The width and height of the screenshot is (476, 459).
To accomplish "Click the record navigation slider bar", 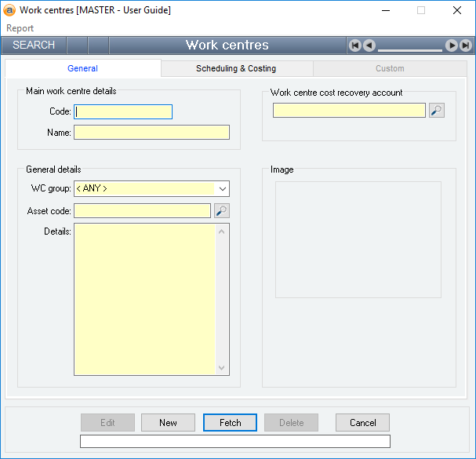I will pos(409,49).
